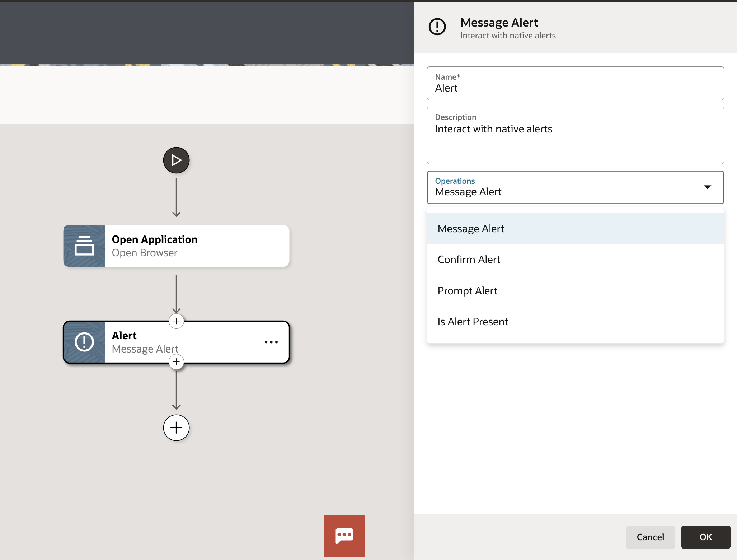This screenshot has height=560, width=737.
Task: Open the Alert node three-dot menu
Action: click(x=271, y=342)
